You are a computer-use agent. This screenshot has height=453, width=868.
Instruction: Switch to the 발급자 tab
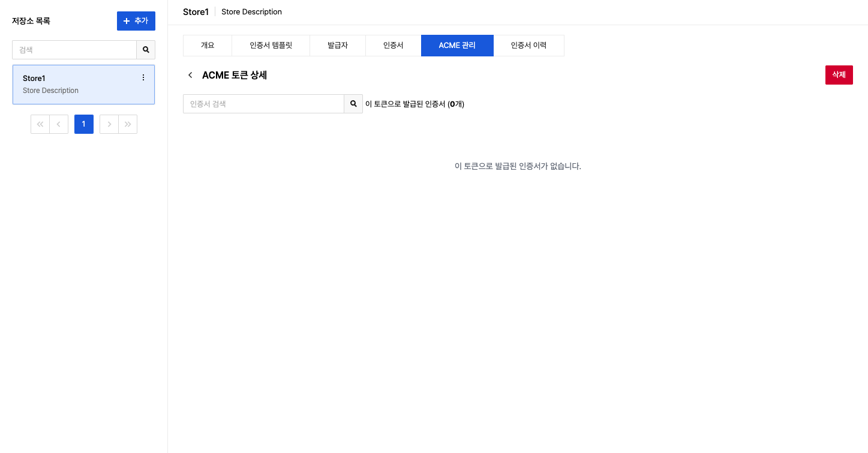click(x=338, y=46)
